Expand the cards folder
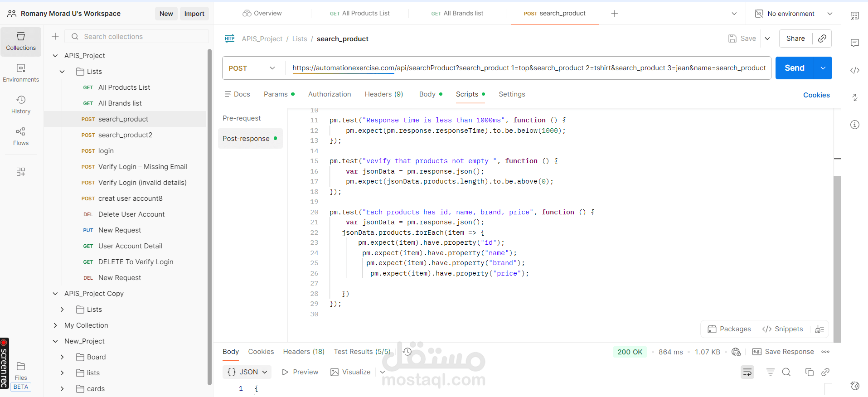Viewport: 868px width, 397px height. [x=62, y=389]
